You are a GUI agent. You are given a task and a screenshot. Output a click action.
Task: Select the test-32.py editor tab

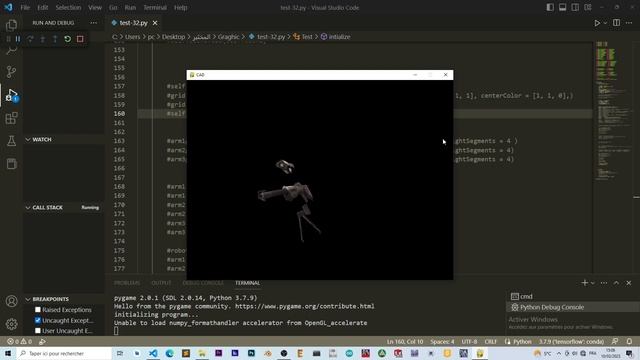tap(133, 23)
